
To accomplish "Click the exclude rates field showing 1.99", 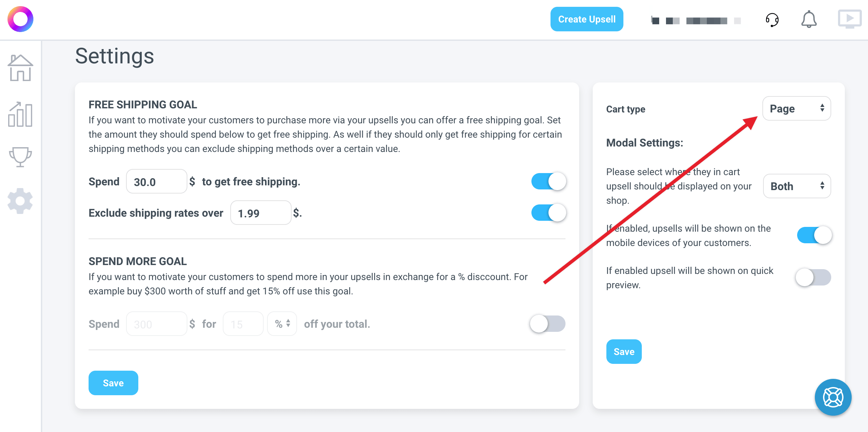I will coord(261,213).
